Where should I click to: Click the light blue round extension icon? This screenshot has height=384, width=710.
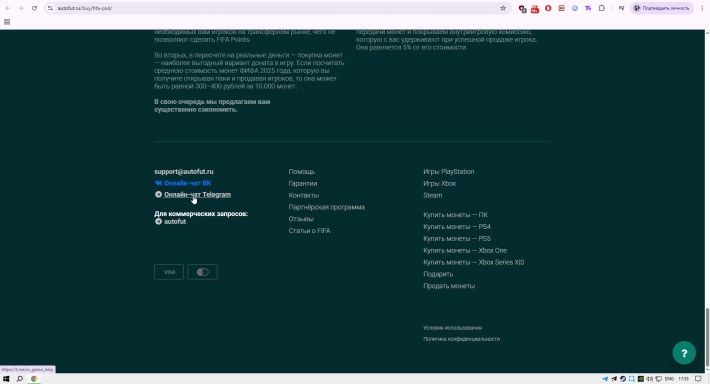click(x=575, y=8)
